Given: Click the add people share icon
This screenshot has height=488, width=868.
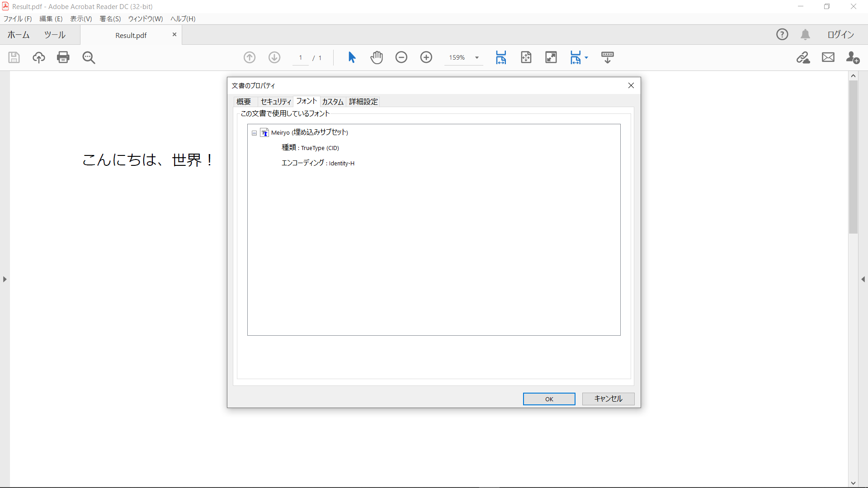Looking at the screenshot, I should (x=853, y=57).
